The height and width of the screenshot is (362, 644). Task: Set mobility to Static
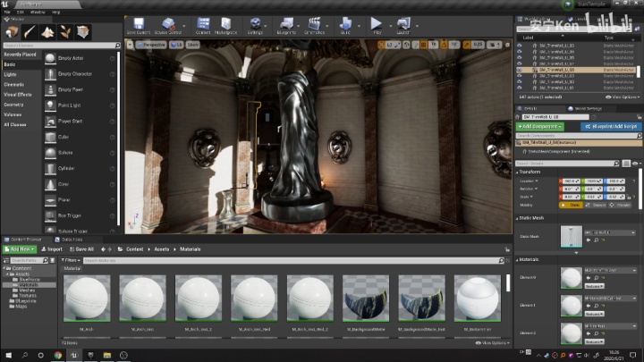[571, 205]
